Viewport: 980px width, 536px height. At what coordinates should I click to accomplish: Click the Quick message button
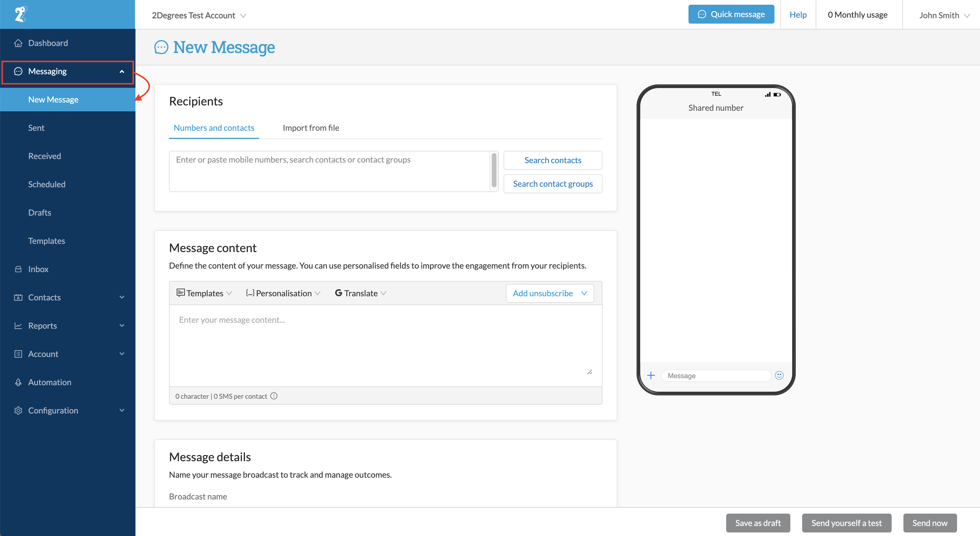click(731, 14)
